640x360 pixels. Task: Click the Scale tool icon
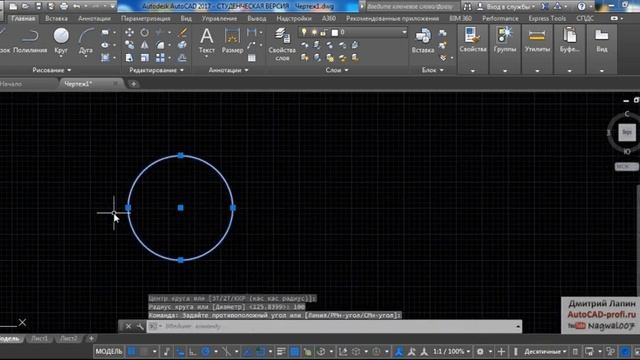pos(144,58)
